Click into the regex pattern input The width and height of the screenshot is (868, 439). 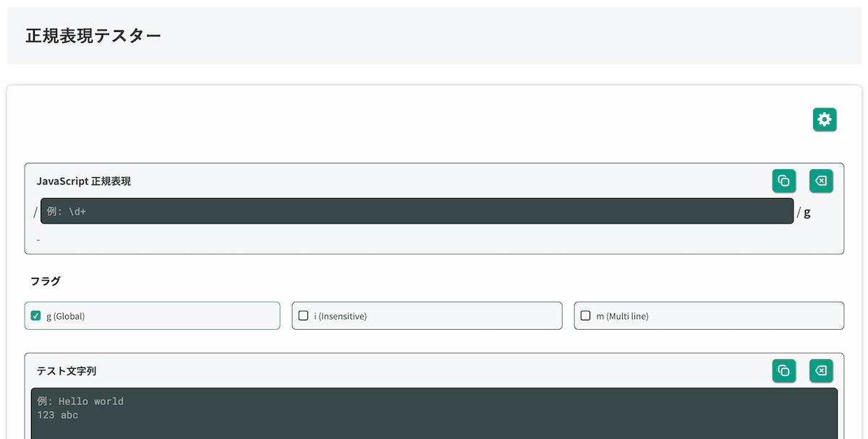[417, 211]
